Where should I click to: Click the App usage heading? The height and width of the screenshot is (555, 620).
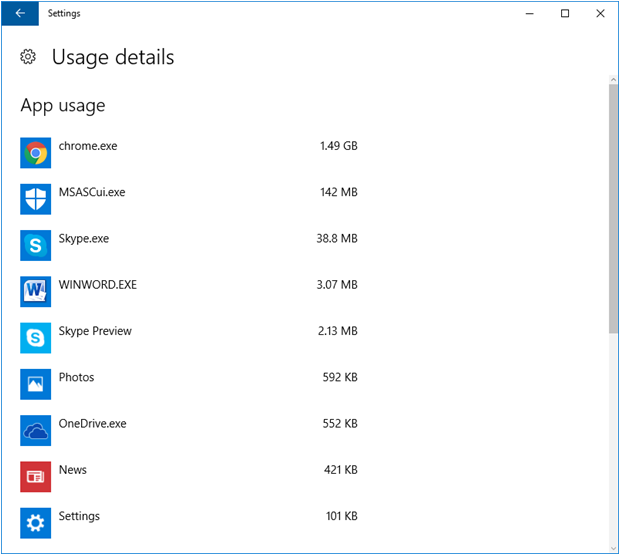[x=62, y=105]
